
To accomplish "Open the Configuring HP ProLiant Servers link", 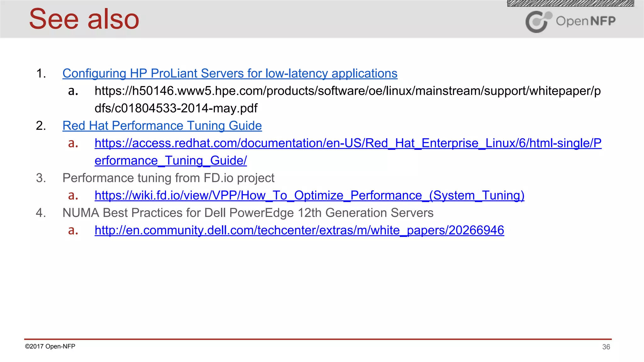I will point(230,73).
